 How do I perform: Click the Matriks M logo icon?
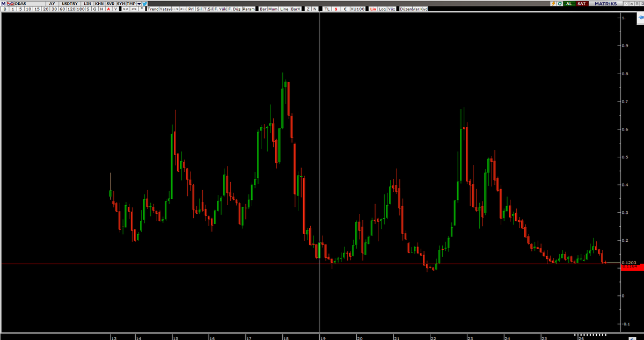click(3, 3)
